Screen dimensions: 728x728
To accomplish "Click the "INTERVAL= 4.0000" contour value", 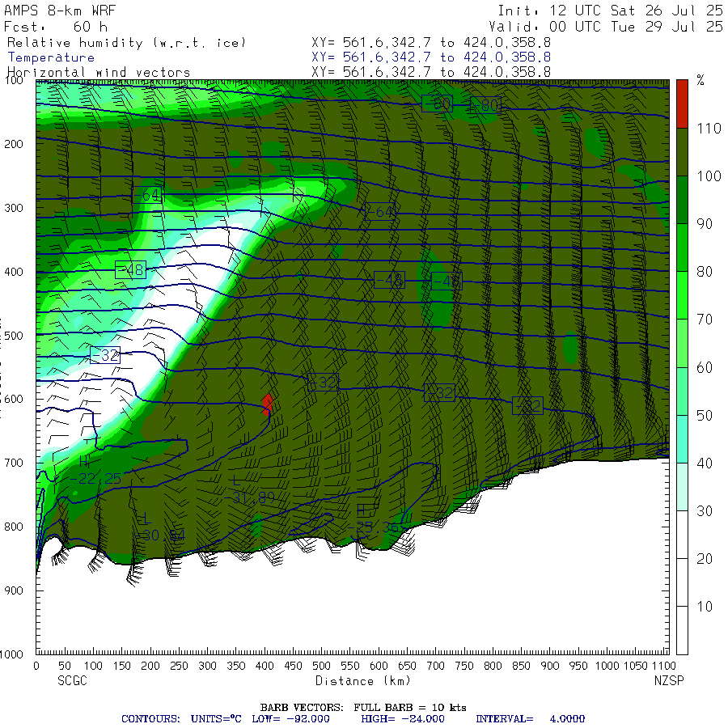I will (530, 719).
